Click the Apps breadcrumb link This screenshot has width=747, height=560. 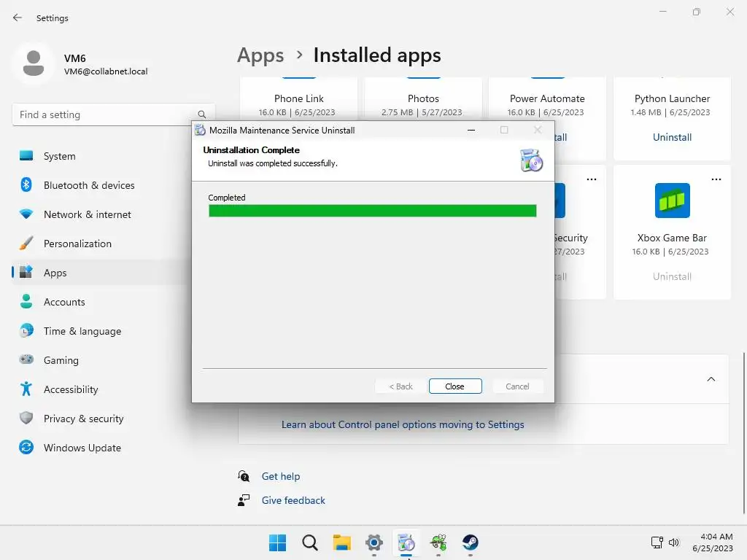260,55
